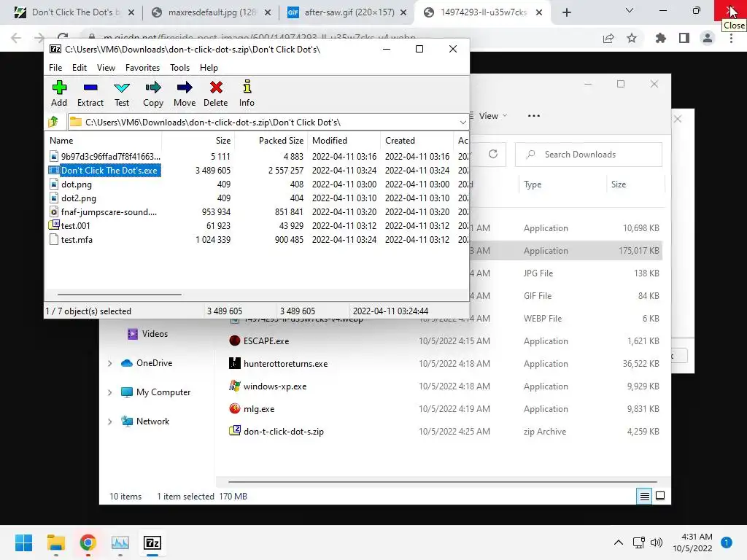The height and width of the screenshot is (560, 747).
Task: Expand the My Computer tree node
Action: (x=109, y=392)
